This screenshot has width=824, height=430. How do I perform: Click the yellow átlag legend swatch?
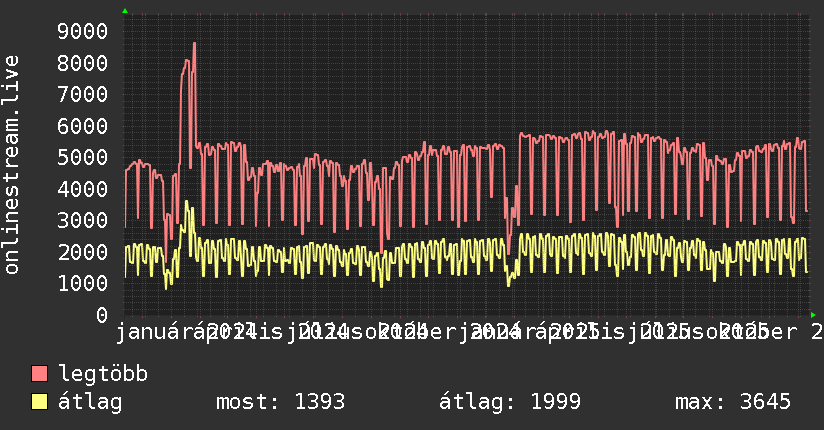click(x=39, y=402)
